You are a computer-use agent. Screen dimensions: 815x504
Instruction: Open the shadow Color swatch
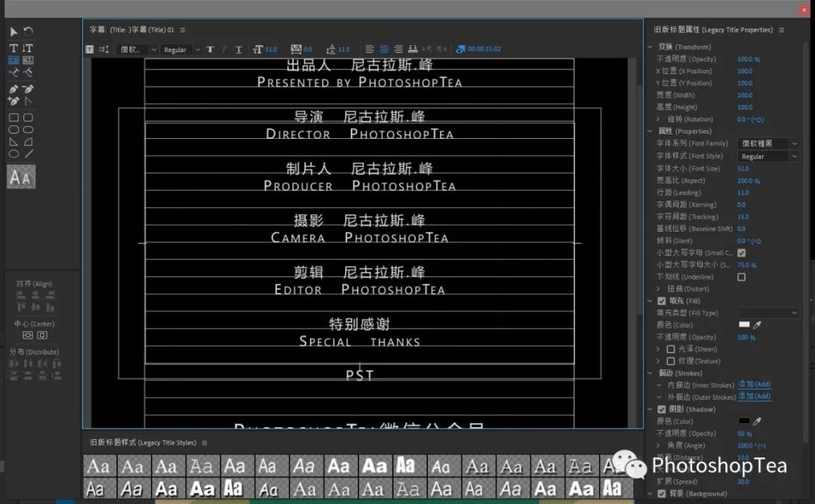point(744,421)
